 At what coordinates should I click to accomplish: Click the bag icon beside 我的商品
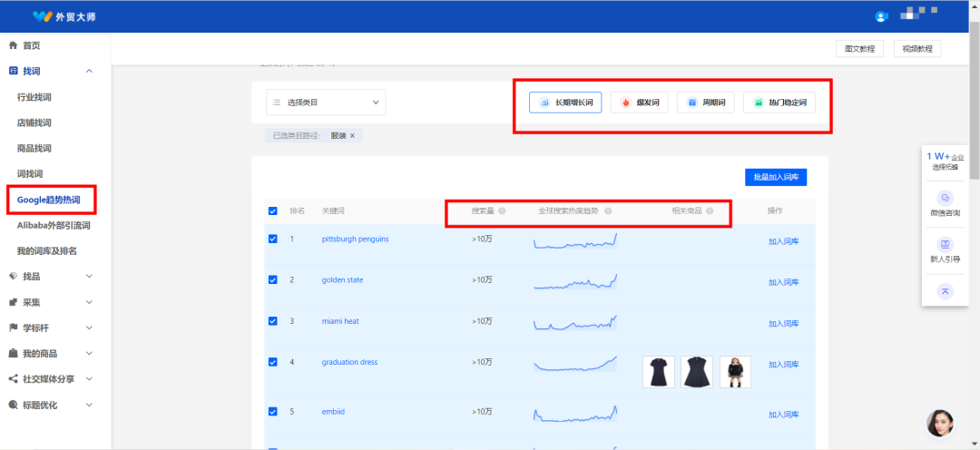[x=13, y=353]
